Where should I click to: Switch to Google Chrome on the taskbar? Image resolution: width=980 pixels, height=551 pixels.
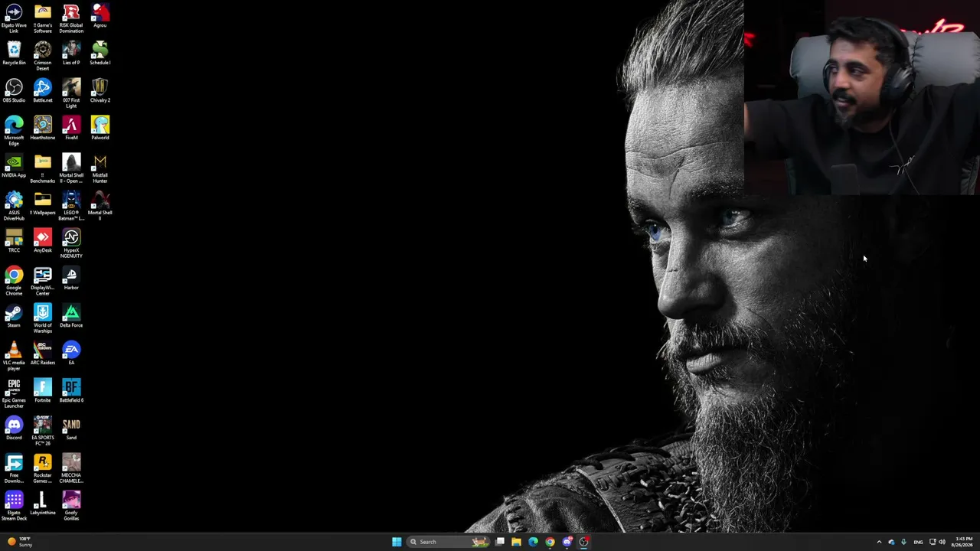[550, 542]
